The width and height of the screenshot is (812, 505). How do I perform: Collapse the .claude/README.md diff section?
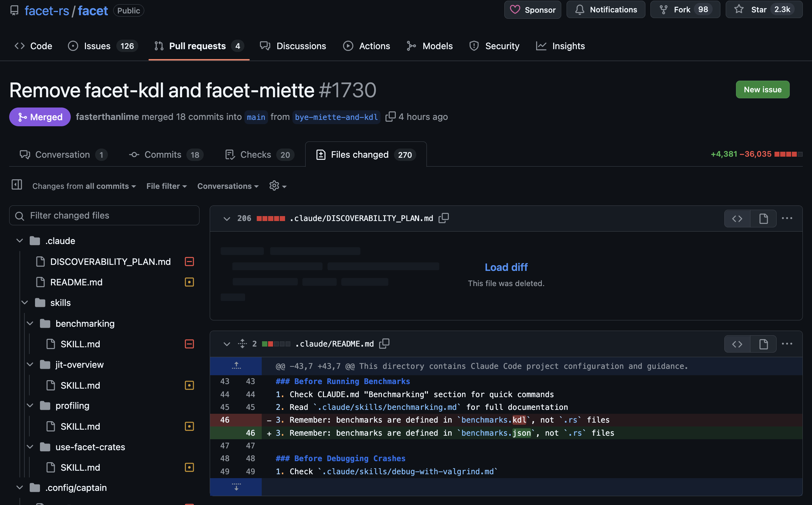[227, 344]
